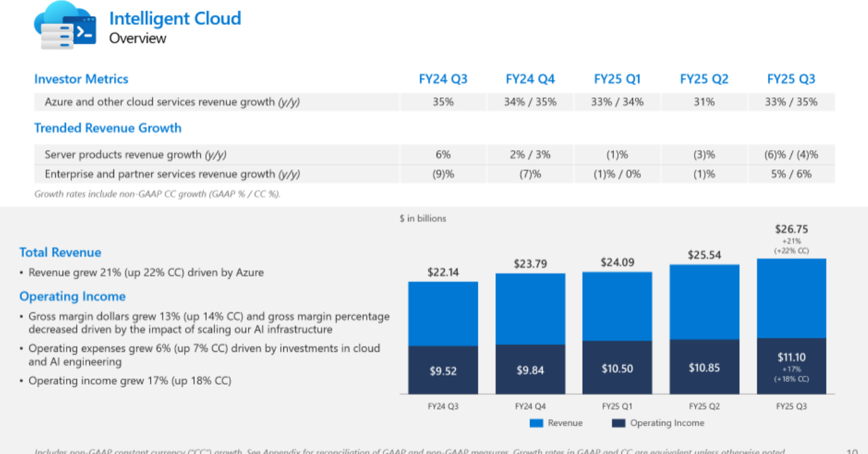Click the $10.50 operating income bar segment
The height and width of the screenshot is (454, 868).
(617, 368)
